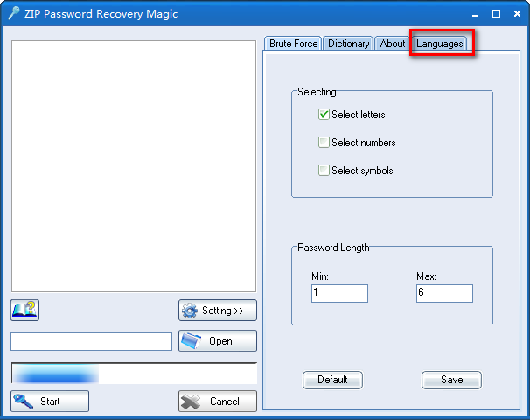Enable the Select numbers checkbox

[x=324, y=143]
